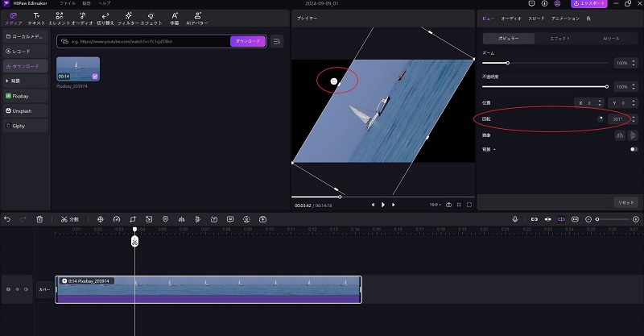Select the AIツール sub-tab
Viewport: 644px width, 336px height.
click(611, 38)
